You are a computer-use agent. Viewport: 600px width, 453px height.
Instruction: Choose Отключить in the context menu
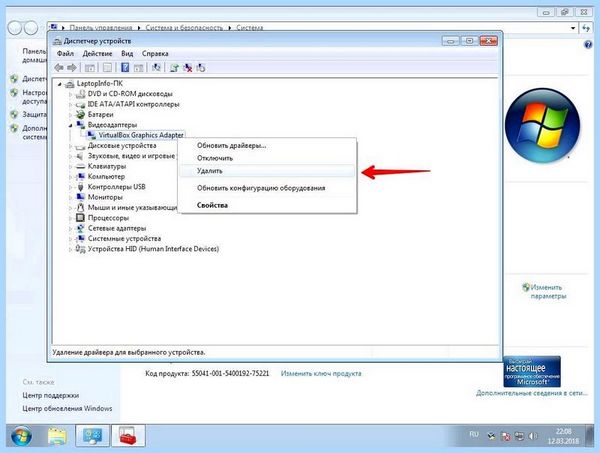coord(267,158)
